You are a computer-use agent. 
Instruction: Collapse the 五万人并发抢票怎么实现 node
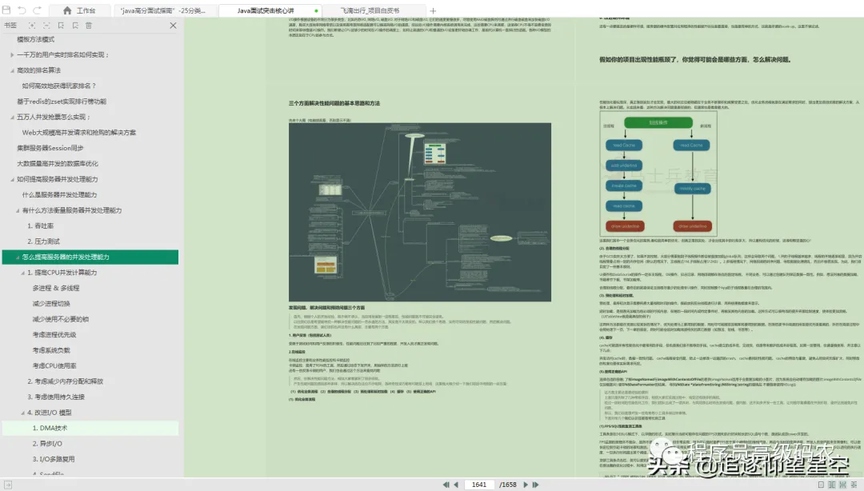pos(12,117)
